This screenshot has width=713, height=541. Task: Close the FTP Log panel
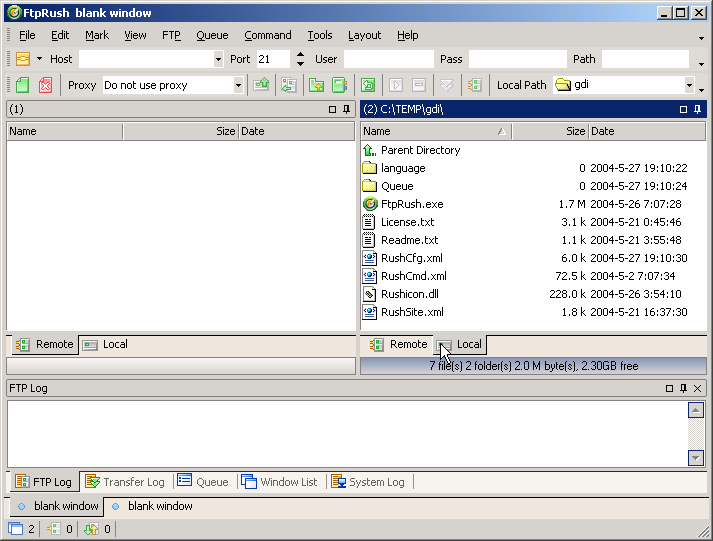click(x=698, y=388)
